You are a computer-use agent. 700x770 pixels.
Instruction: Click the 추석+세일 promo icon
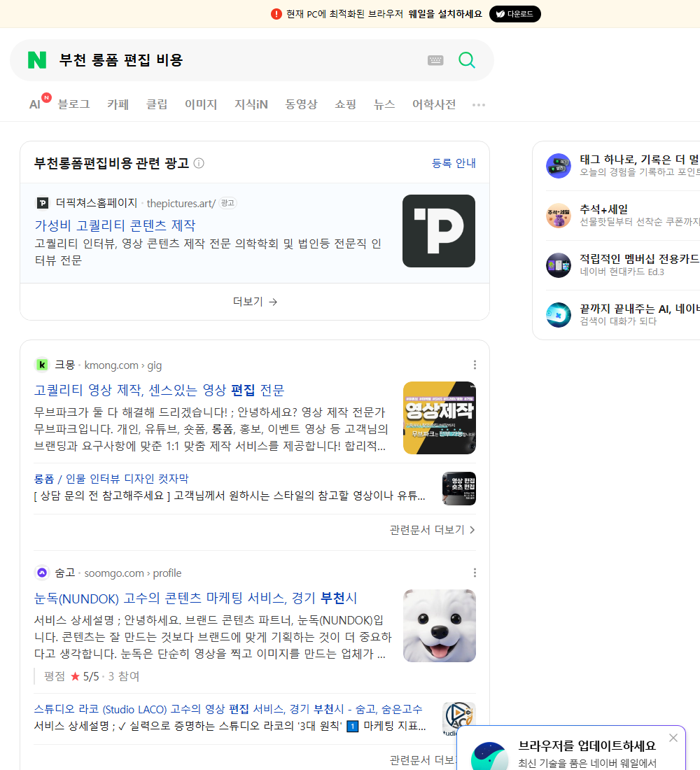[x=559, y=216]
